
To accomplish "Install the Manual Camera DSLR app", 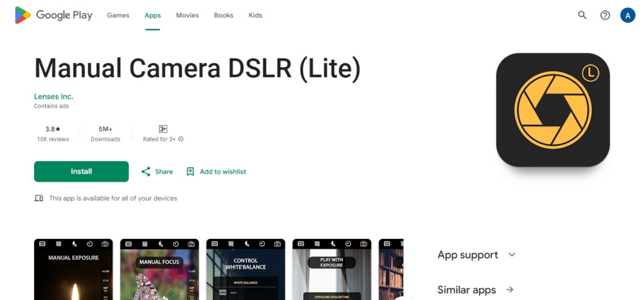I will [81, 171].
